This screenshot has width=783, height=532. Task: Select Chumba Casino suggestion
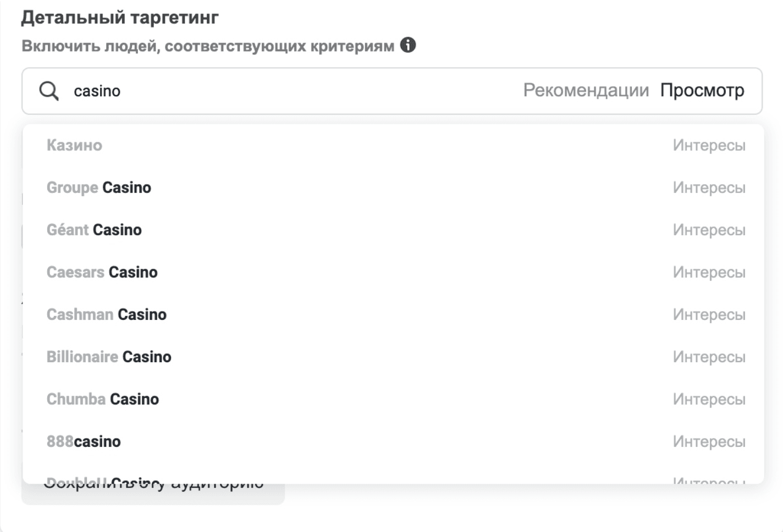[393, 399]
